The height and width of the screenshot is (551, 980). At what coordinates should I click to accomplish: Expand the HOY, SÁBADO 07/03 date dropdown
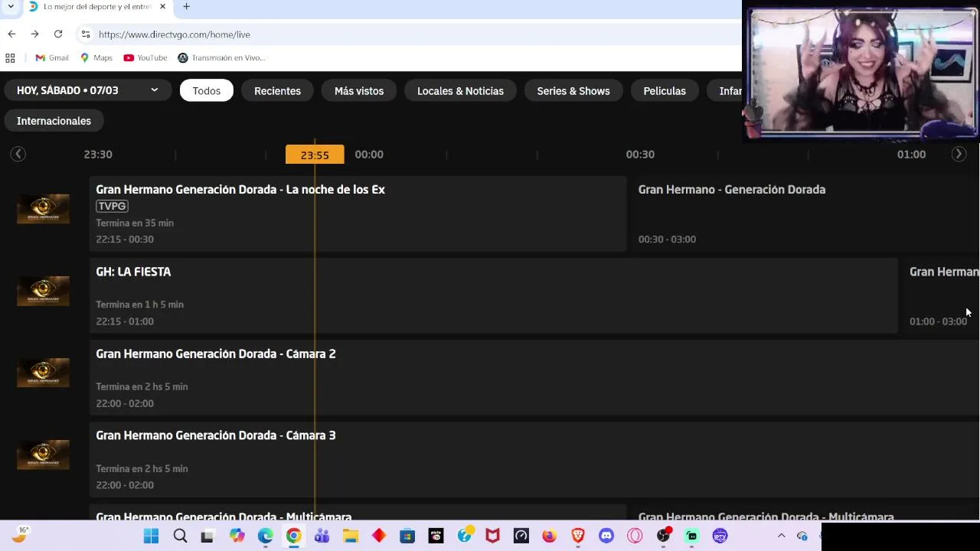[x=87, y=90]
